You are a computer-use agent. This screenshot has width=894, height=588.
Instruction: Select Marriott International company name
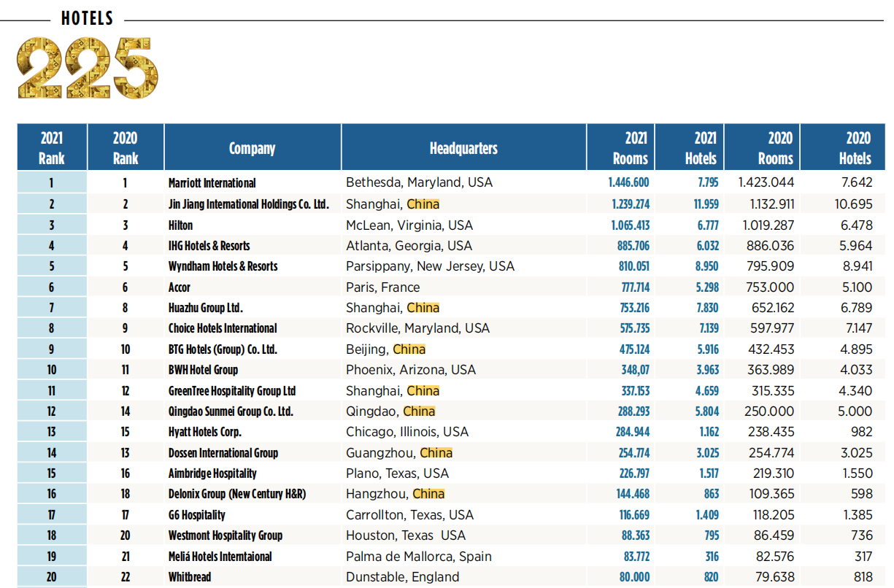click(x=212, y=183)
